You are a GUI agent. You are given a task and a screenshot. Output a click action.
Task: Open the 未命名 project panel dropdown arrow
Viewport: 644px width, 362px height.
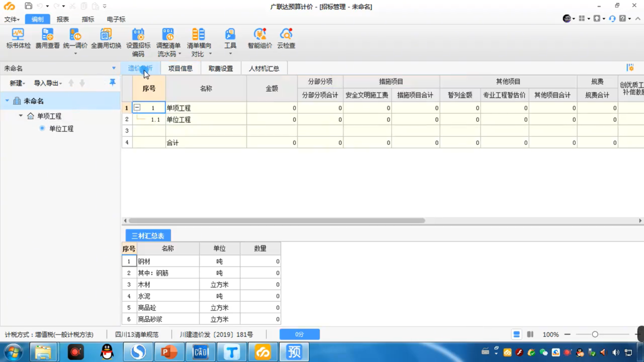pos(114,68)
